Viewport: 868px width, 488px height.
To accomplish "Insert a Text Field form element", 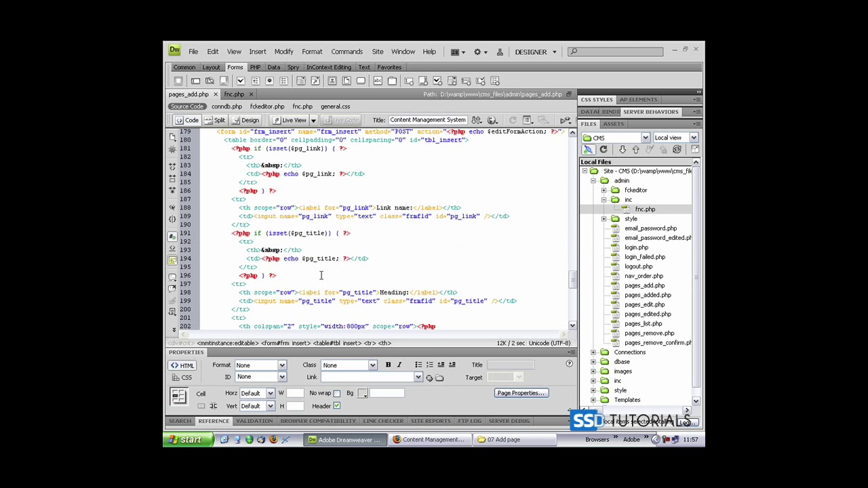I will tap(195, 81).
